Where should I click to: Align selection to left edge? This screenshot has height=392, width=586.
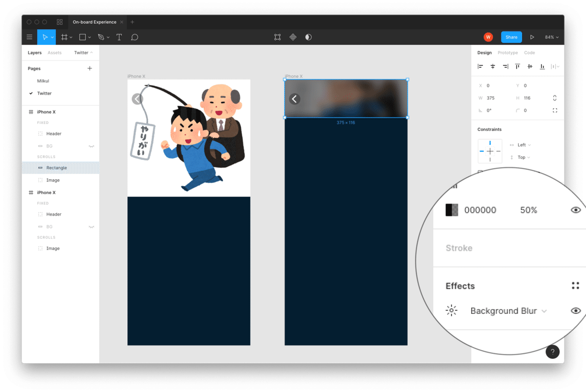(481, 66)
